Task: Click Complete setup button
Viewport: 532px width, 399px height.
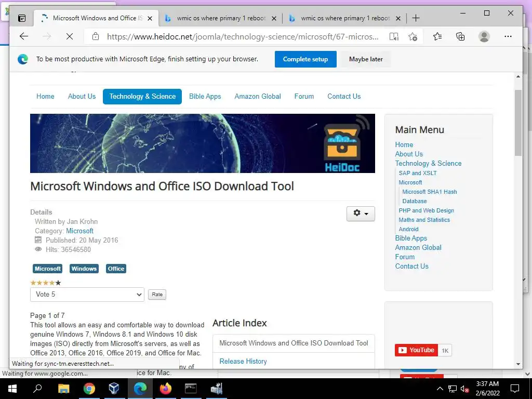Action: [305, 59]
